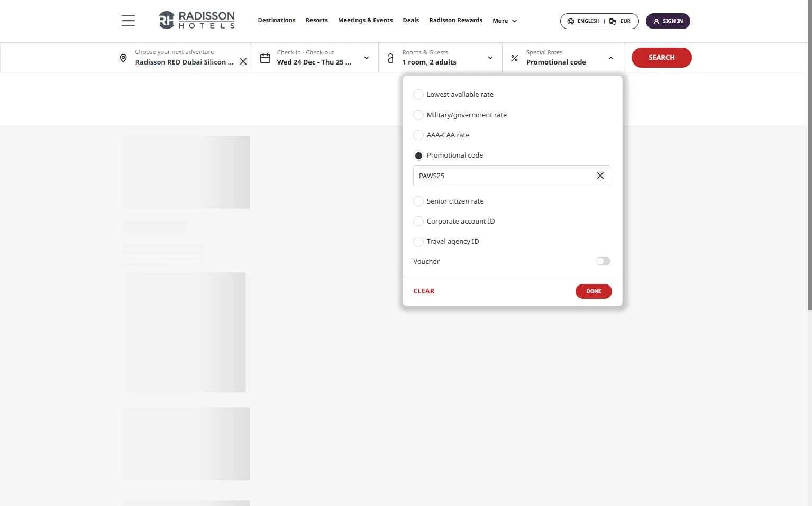The image size is (812, 506).
Task: Click the destination search field
Action: pyautogui.click(x=184, y=58)
